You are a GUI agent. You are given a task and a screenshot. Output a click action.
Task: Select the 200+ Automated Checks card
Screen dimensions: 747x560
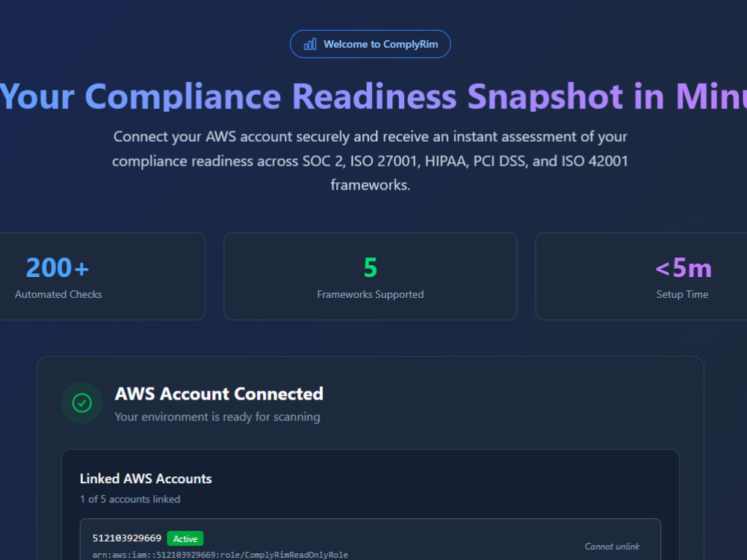(102, 276)
